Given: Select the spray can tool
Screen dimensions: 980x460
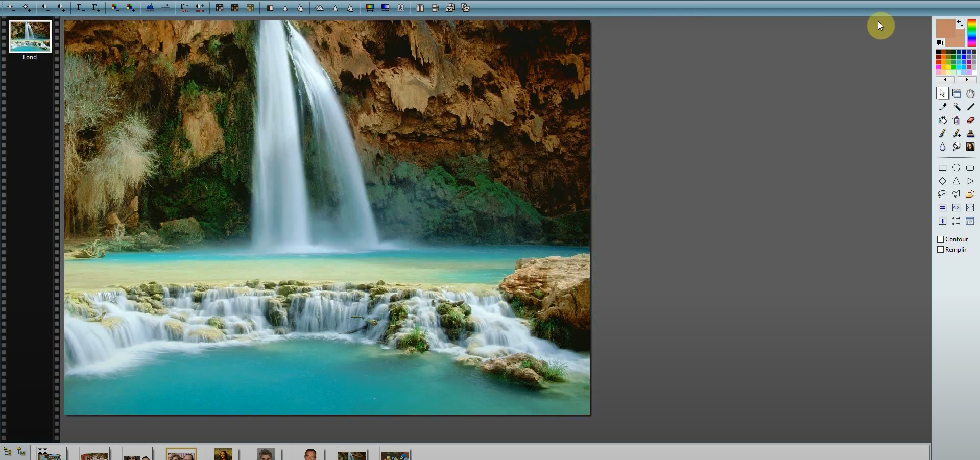Looking at the screenshot, I should [956, 120].
